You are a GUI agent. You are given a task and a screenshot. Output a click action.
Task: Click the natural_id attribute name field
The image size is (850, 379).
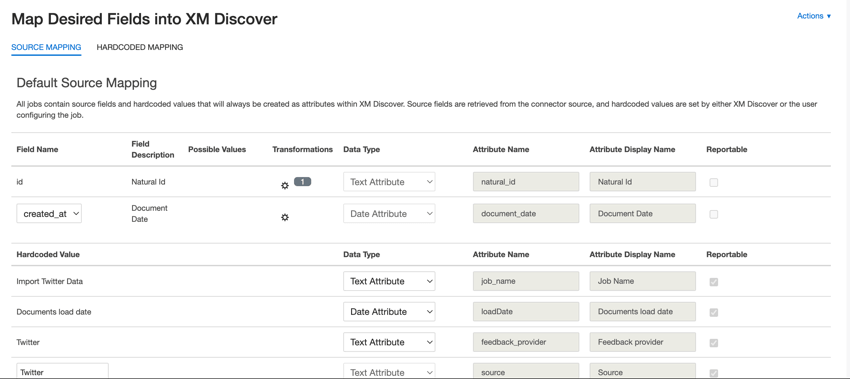pyautogui.click(x=526, y=182)
